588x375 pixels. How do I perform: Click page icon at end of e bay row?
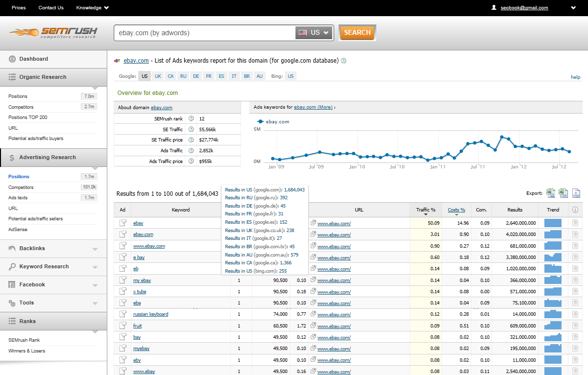(575, 258)
